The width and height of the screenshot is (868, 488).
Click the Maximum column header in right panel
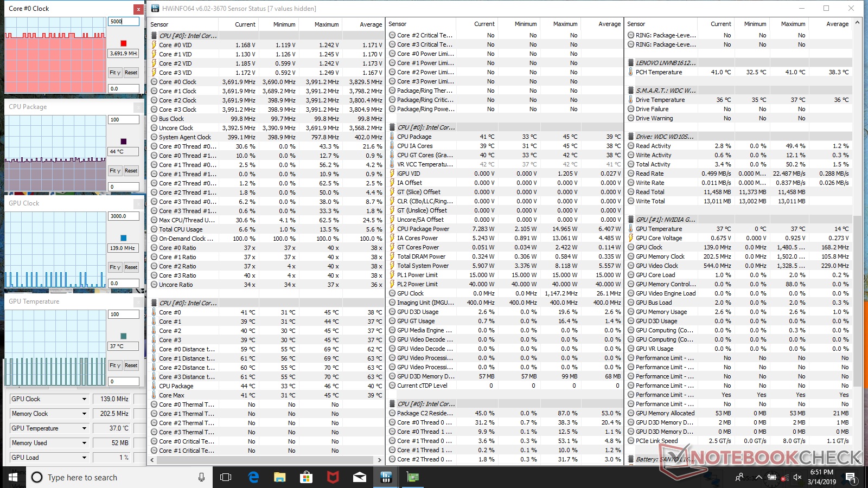(790, 24)
